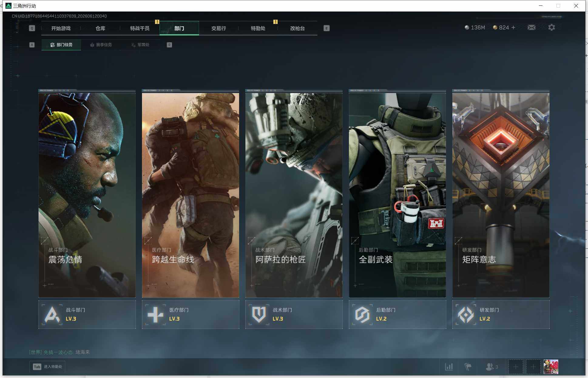
Task: Open the 改枪台 tab
Action: [x=297, y=28]
